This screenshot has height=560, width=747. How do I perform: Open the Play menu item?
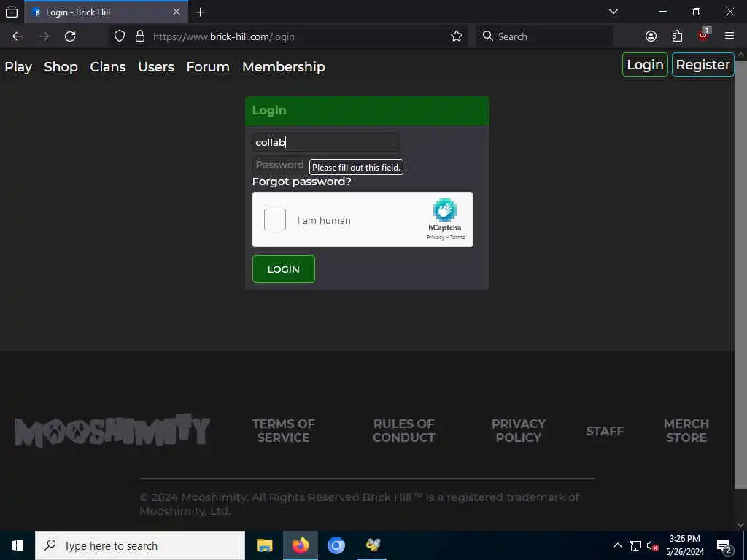click(18, 67)
